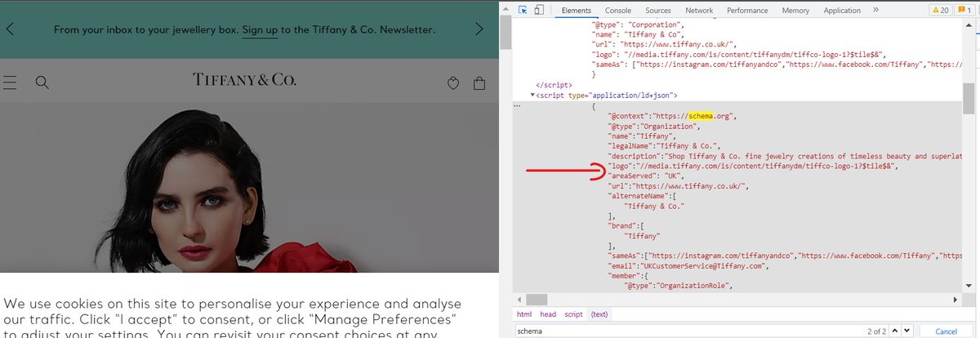The height and width of the screenshot is (338, 980).
Task: Jump to previous search result arrow
Action: 895,331
